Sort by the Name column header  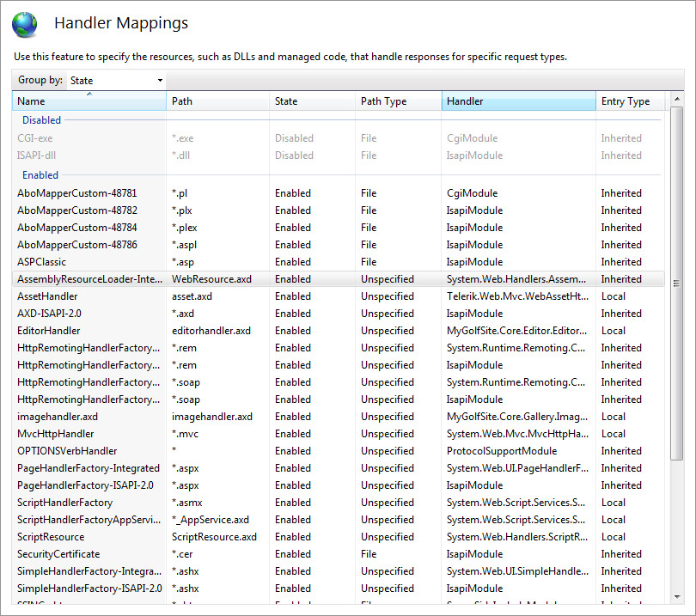(x=89, y=101)
